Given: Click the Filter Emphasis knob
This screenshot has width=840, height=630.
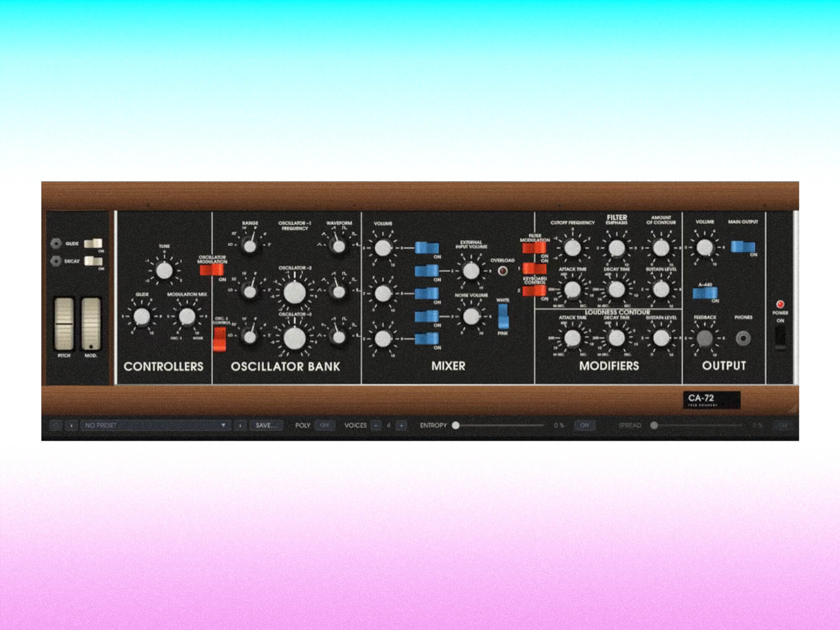Looking at the screenshot, I should tap(617, 248).
